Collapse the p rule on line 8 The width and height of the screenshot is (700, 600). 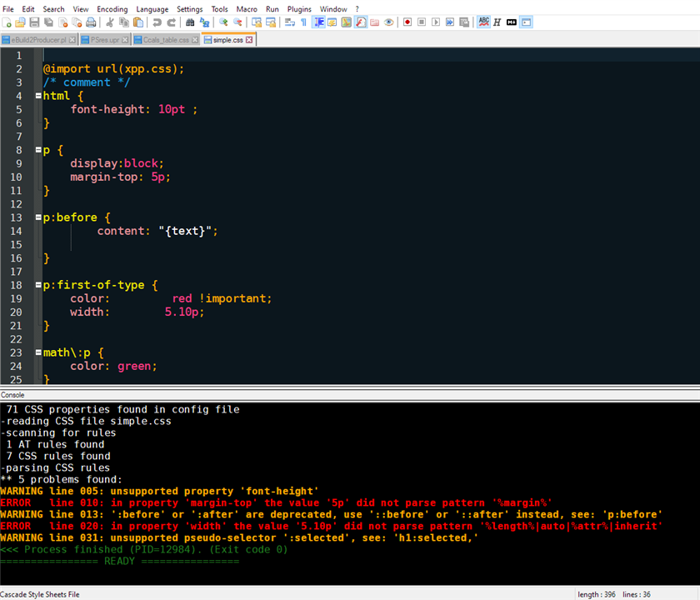tap(38, 149)
